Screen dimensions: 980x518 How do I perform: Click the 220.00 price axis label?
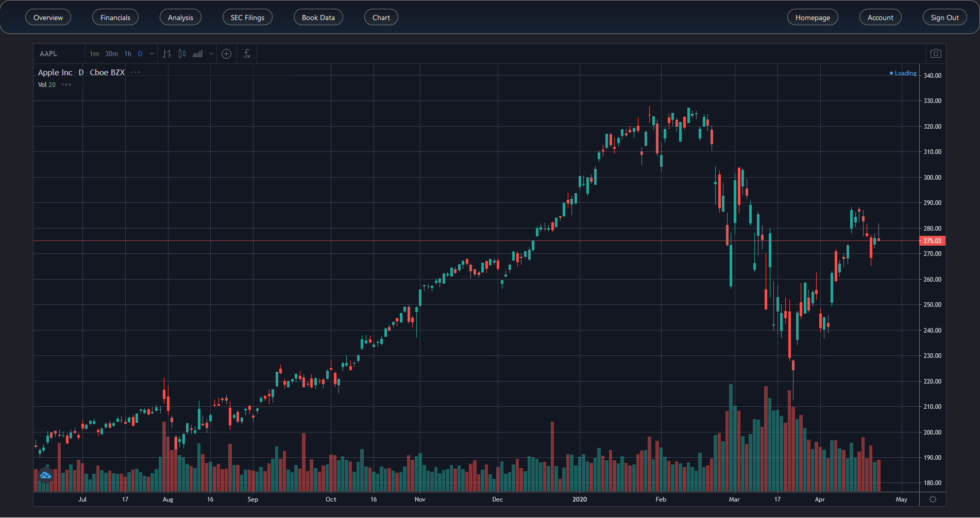pyautogui.click(x=933, y=382)
